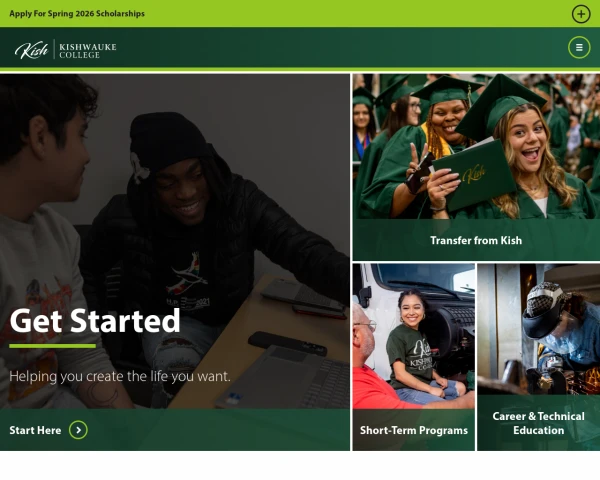
Task: Click the Kish script logo
Action: click(x=31, y=50)
